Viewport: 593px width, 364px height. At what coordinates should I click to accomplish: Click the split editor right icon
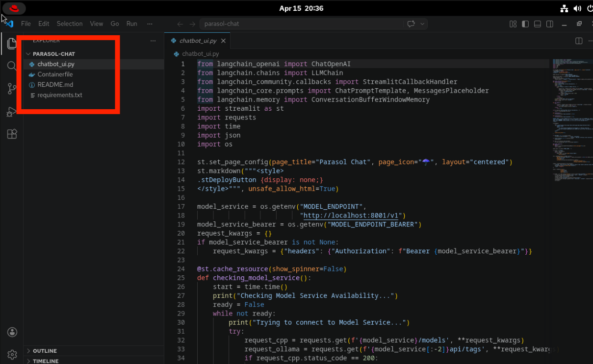pyautogui.click(x=579, y=41)
